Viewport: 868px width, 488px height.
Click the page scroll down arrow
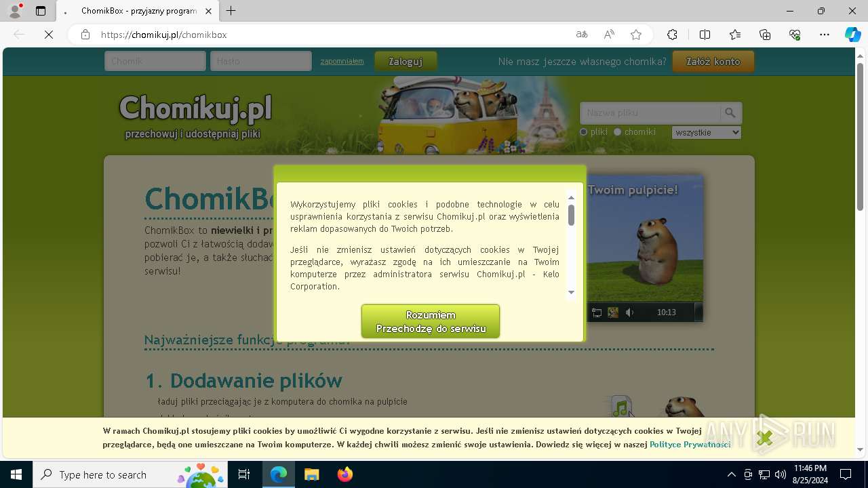tap(860, 449)
